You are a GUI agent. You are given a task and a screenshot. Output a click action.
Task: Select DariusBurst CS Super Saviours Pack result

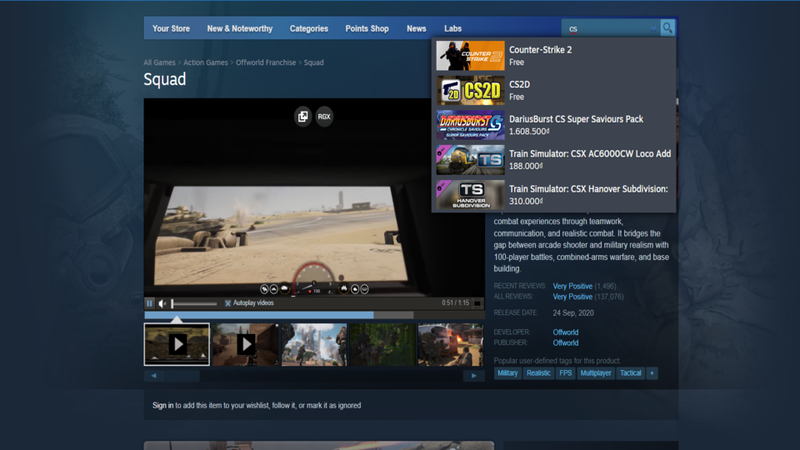pyautogui.click(x=554, y=125)
